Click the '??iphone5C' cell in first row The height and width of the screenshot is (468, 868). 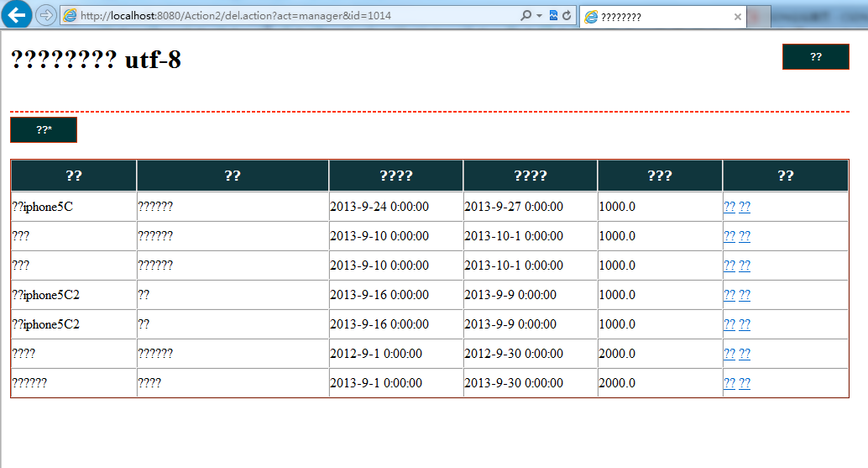point(74,207)
